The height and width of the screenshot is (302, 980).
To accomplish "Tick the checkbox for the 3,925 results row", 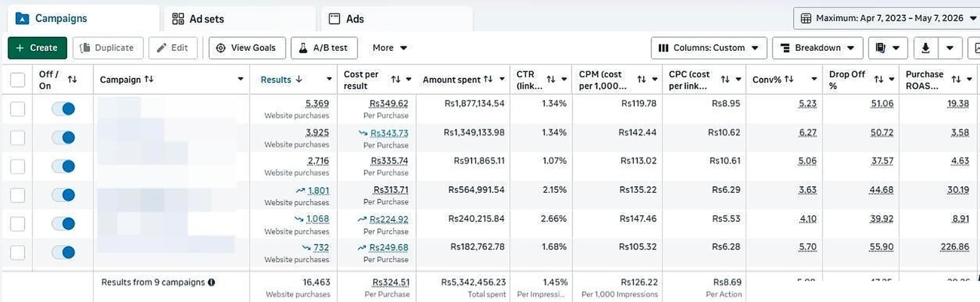I will 18,138.
